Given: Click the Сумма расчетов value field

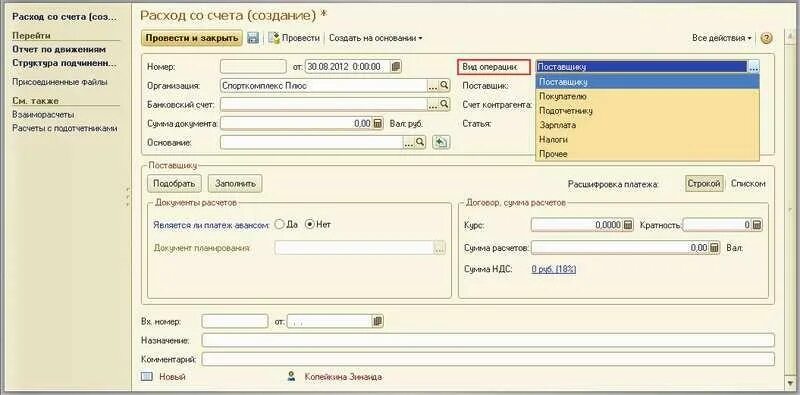Looking at the screenshot, I should (x=620, y=248).
